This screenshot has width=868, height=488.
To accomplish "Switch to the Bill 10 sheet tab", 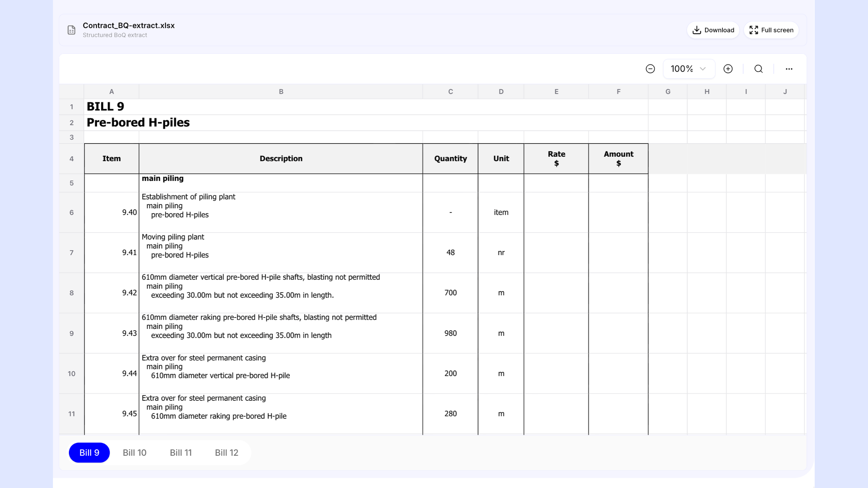I will click(134, 453).
